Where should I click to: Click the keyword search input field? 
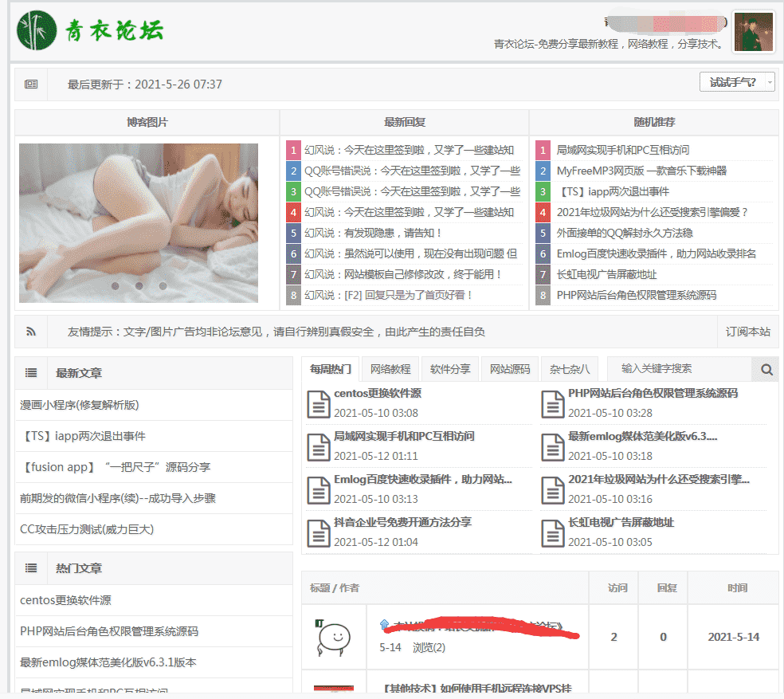[x=679, y=369]
